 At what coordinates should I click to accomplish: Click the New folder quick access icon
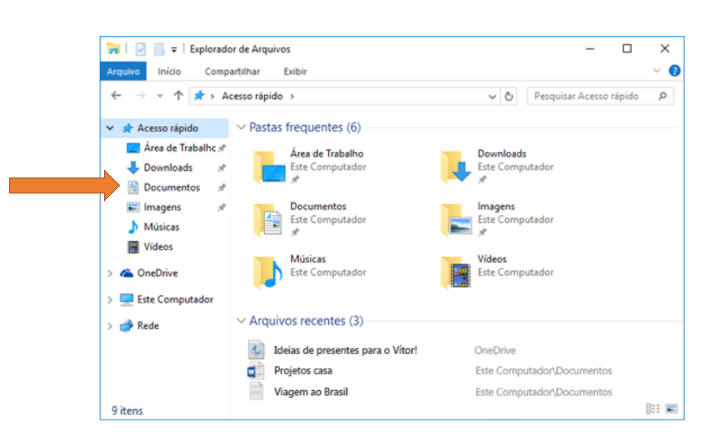point(159,49)
